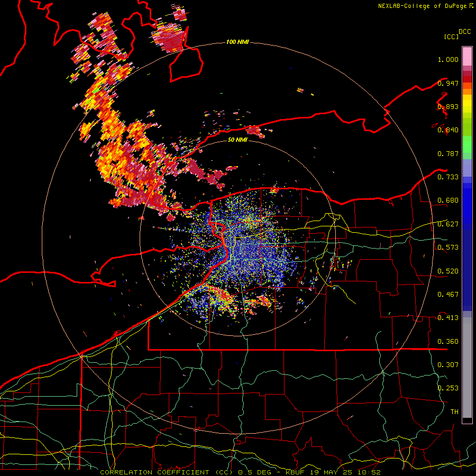
Task: Click the 0.467 value on the color scale
Action: (448, 295)
